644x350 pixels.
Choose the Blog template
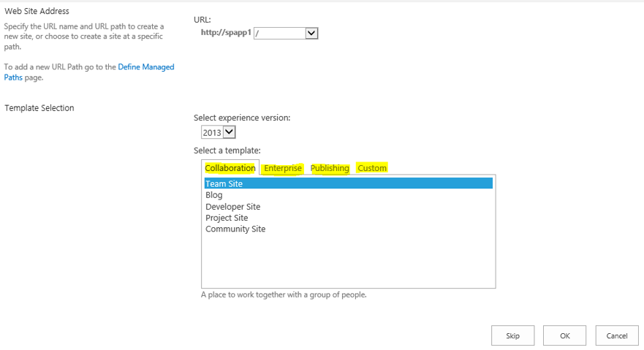(214, 195)
